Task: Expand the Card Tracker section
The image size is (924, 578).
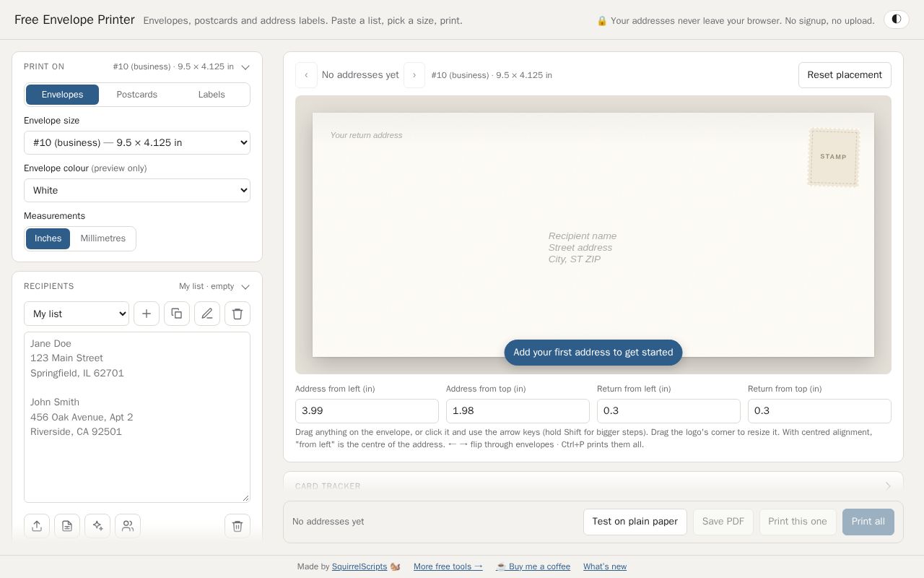Action: pyautogui.click(x=593, y=486)
